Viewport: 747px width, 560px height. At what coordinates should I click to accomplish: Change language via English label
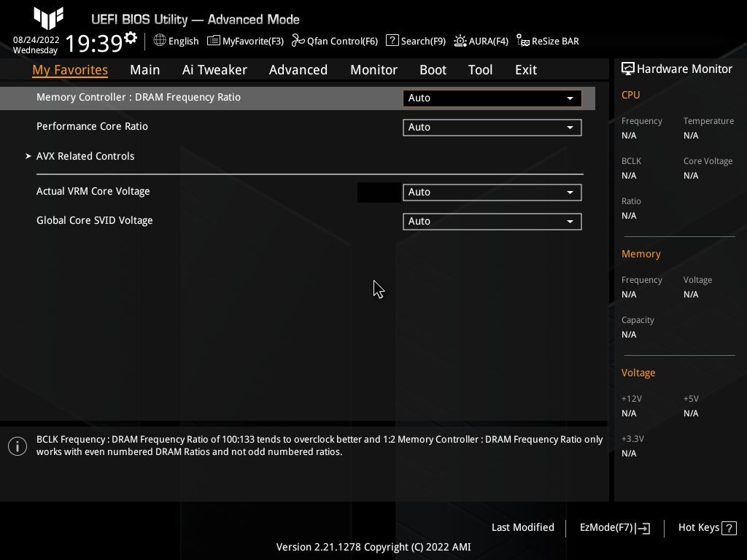[183, 41]
